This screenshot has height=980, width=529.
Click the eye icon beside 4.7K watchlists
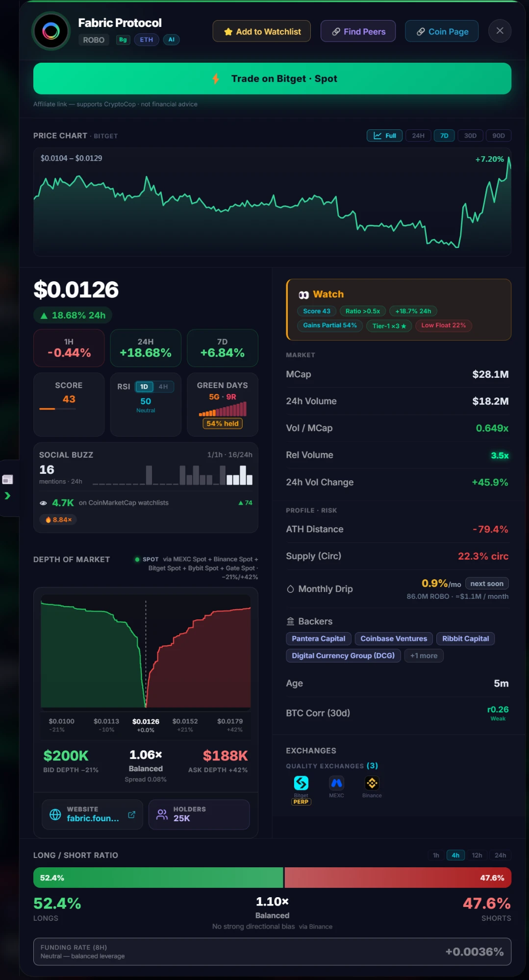(43, 503)
